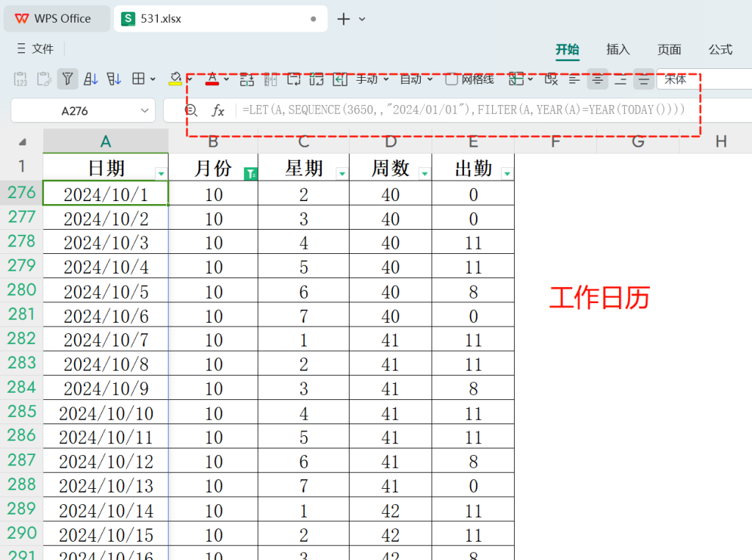Click the column width adjust icon
The height and width of the screenshot is (560, 752).
(270, 79)
